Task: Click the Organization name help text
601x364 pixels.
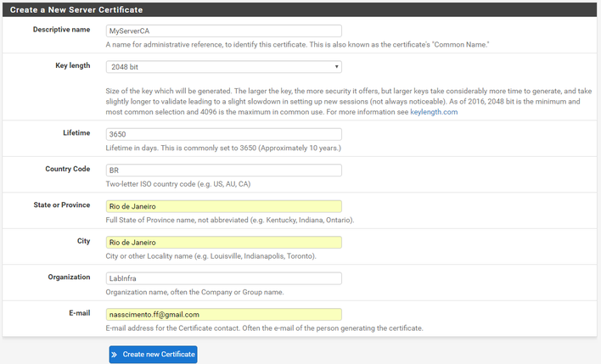Action: [x=194, y=293]
